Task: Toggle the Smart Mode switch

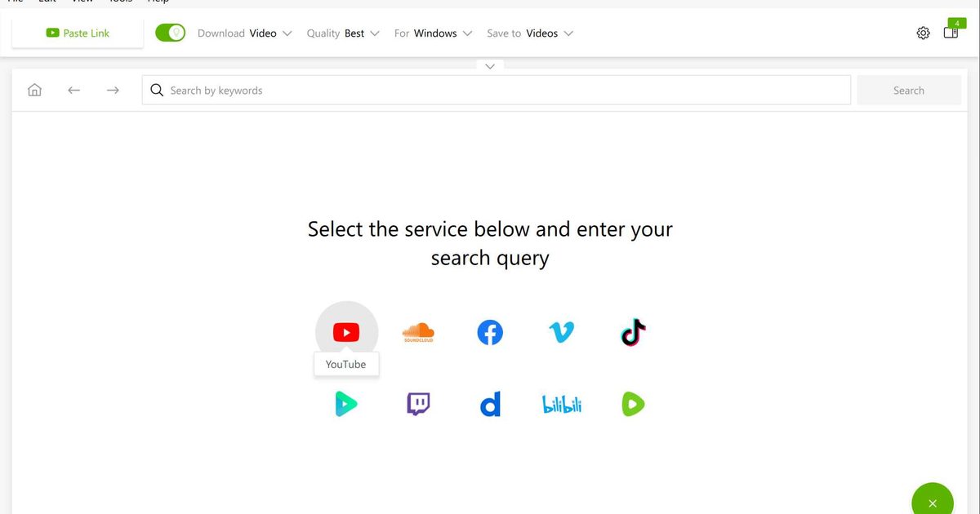Action: coord(170,33)
